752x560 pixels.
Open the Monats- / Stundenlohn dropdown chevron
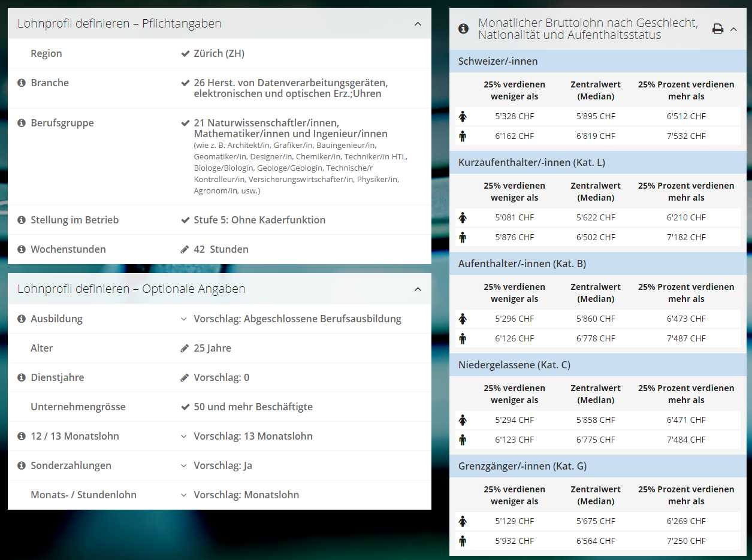pyautogui.click(x=184, y=495)
